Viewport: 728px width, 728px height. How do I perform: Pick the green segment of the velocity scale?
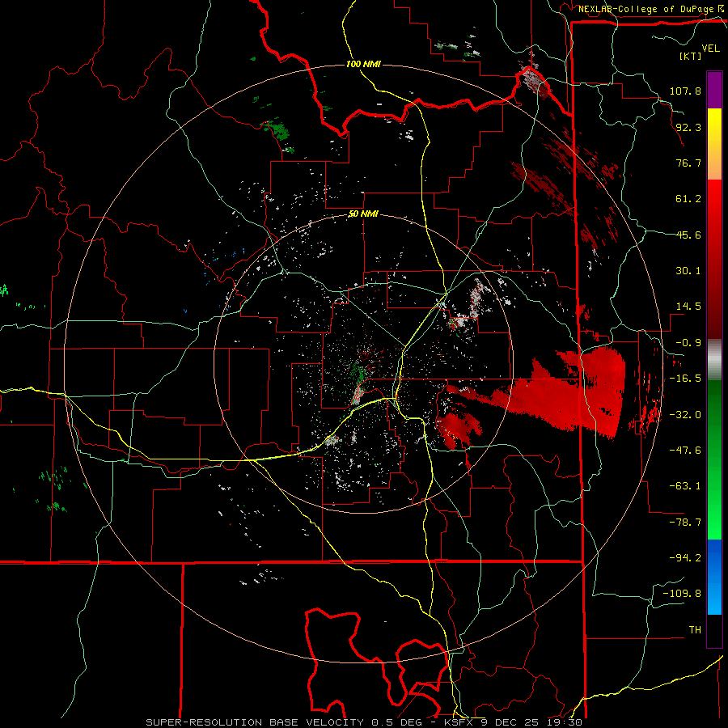tap(714, 459)
